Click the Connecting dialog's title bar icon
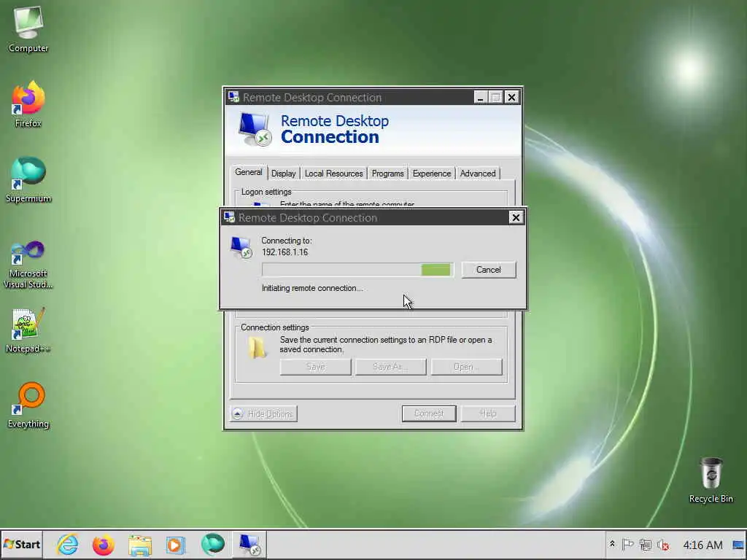The height and width of the screenshot is (560, 747). (x=229, y=217)
